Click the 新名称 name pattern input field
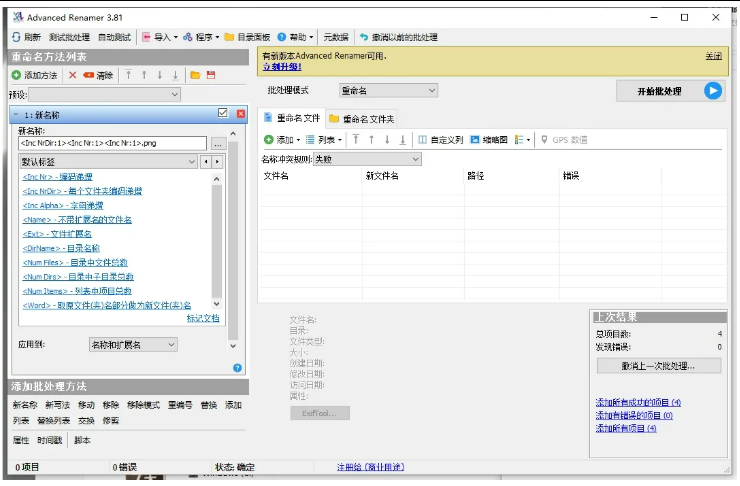740x486 pixels. click(112, 143)
